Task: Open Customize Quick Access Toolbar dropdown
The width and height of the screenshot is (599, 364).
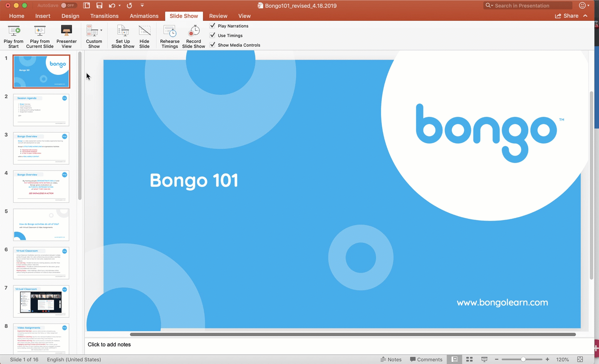Action: [142, 5]
